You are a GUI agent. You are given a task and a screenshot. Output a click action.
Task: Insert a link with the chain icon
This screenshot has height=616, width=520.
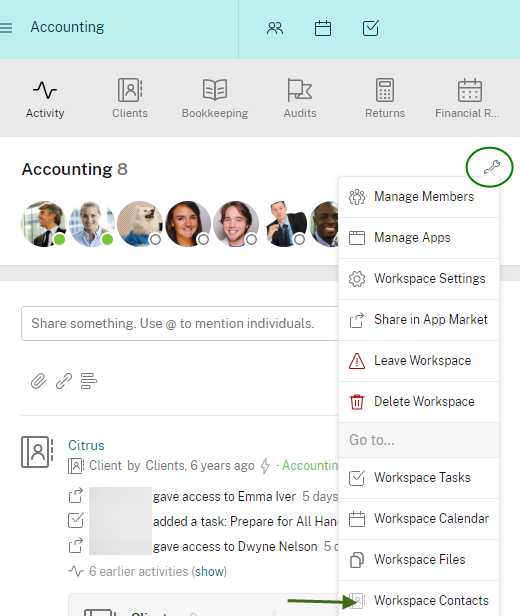64,381
